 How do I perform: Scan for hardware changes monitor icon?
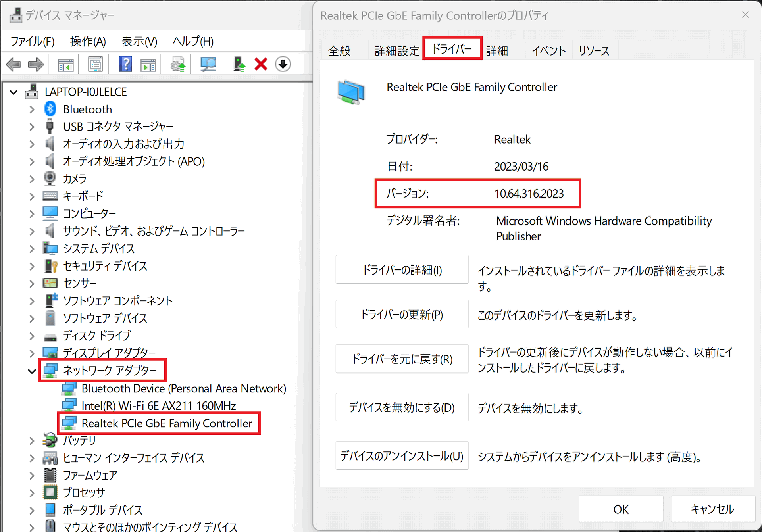point(208,64)
